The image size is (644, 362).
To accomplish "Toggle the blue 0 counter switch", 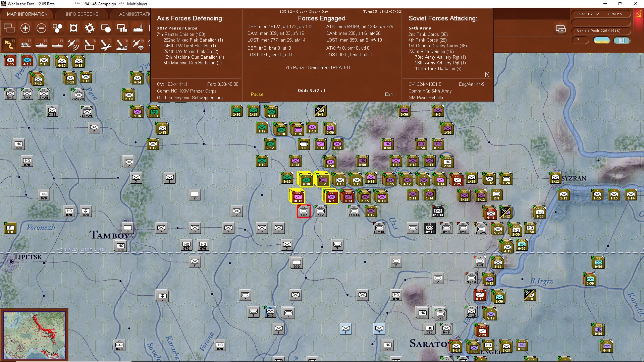I will (622, 40).
